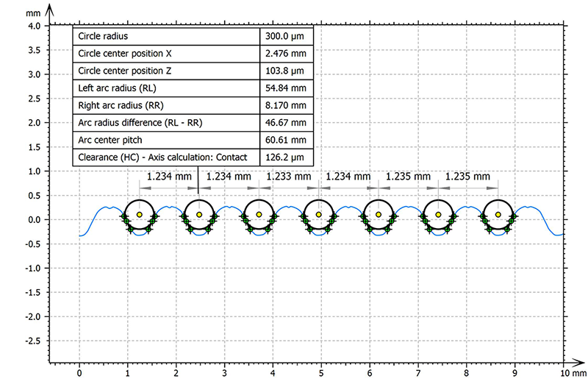Click the 1.233 mm pitch dimension label
Screen dimensions: 588x387
tap(288, 176)
